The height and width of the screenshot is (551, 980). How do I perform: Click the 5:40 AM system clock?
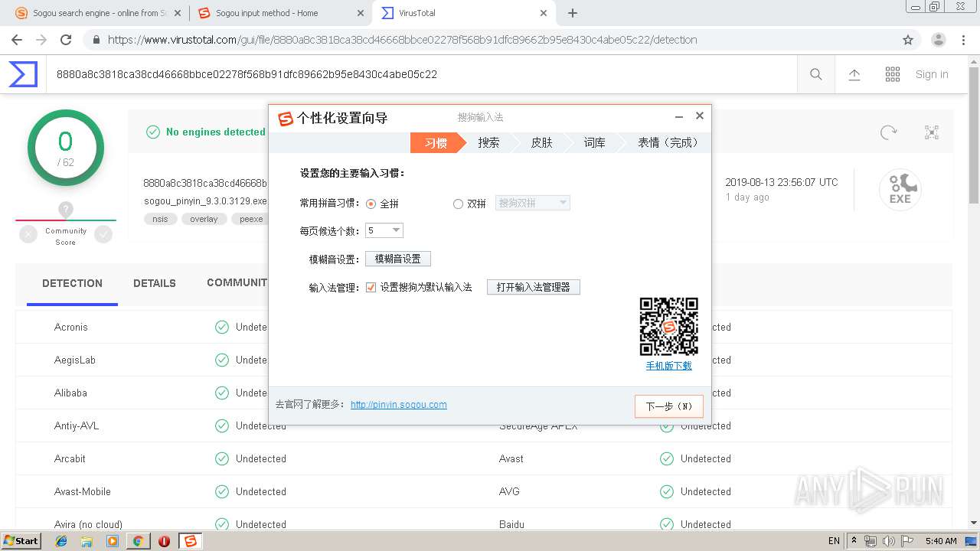pyautogui.click(x=941, y=541)
